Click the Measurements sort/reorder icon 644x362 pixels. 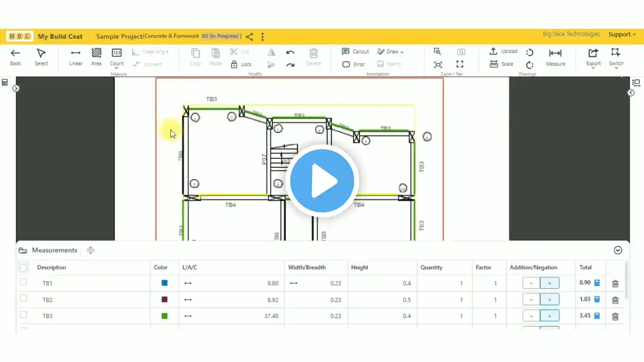coord(91,250)
